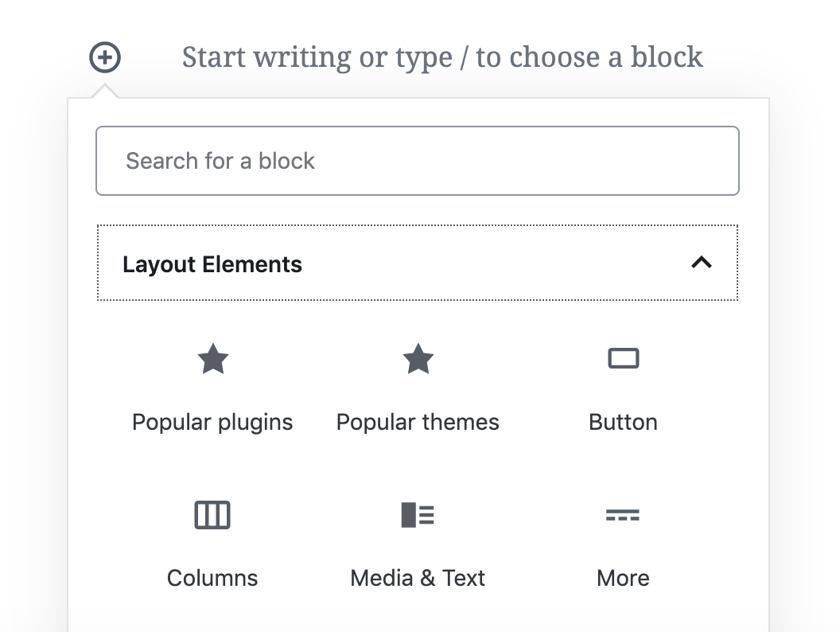Click the Columns block label
The image size is (840, 632).
(x=212, y=578)
